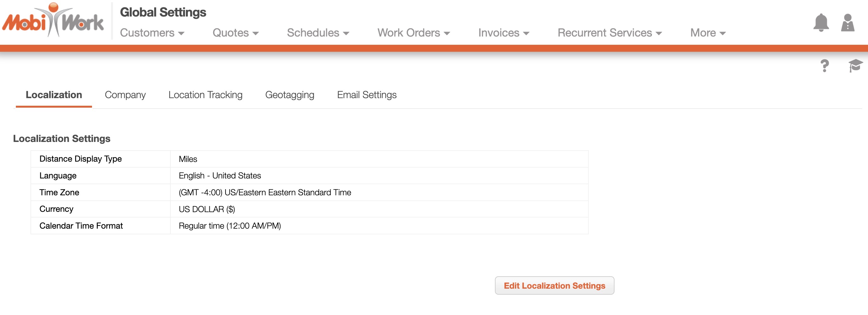The image size is (868, 315).
Task: Expand the Customers dropdown menu
Action: (x=152, y=33)
